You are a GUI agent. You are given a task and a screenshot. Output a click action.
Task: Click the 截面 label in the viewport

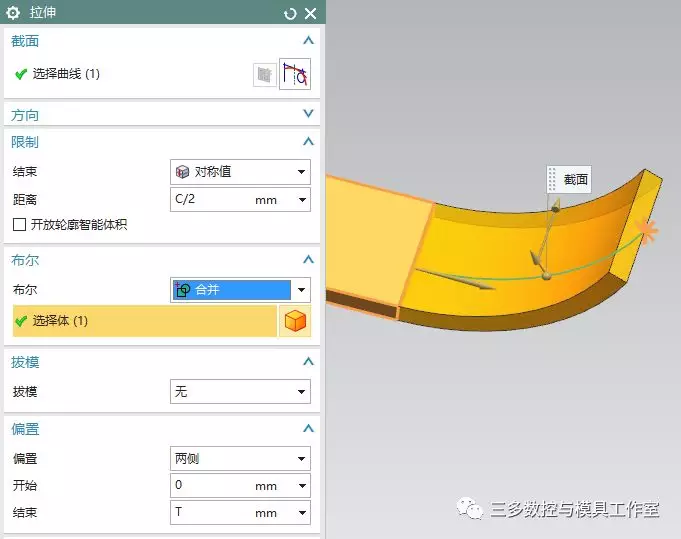tap(569, 179)
